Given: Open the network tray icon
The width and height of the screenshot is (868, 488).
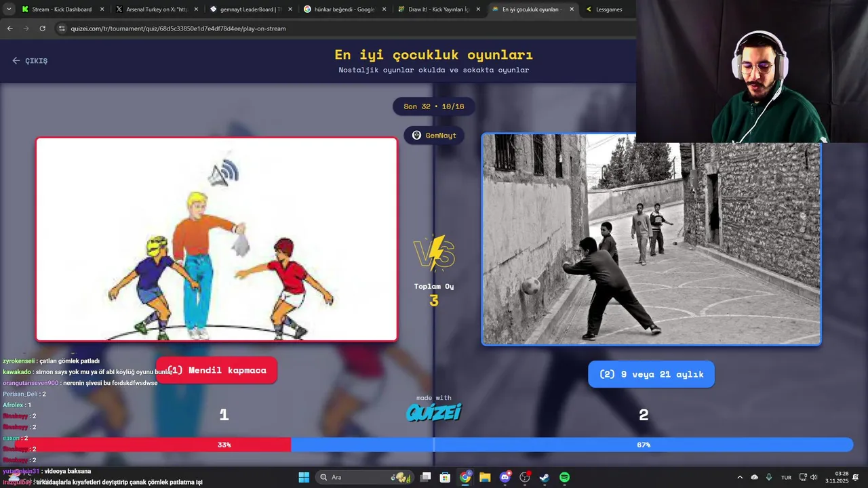Looking at the screenshot, I should click(803, 477).
